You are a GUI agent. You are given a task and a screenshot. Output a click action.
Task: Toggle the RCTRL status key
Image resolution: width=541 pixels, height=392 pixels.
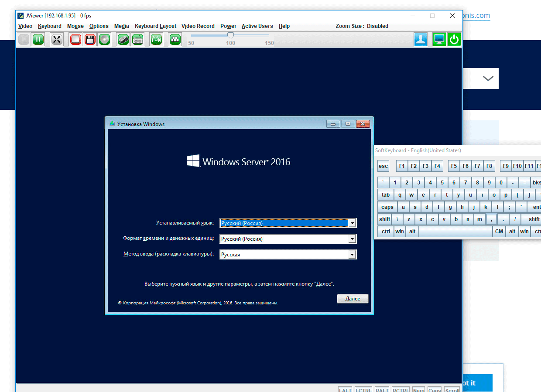coord(400,390)
